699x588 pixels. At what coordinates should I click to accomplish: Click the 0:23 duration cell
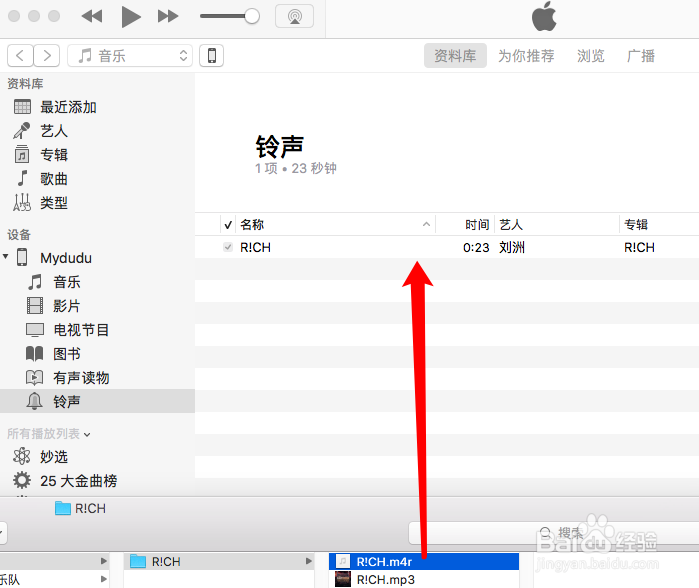click(x=476, y=247)
